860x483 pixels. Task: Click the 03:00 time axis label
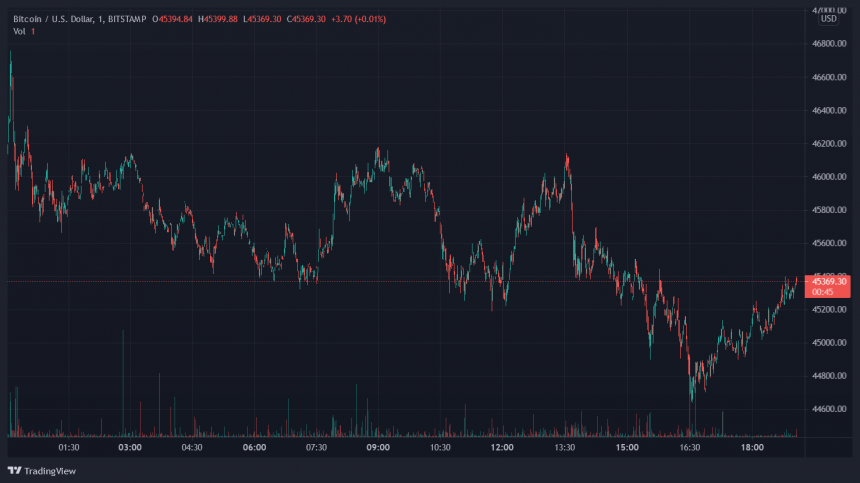click(130, 448)
